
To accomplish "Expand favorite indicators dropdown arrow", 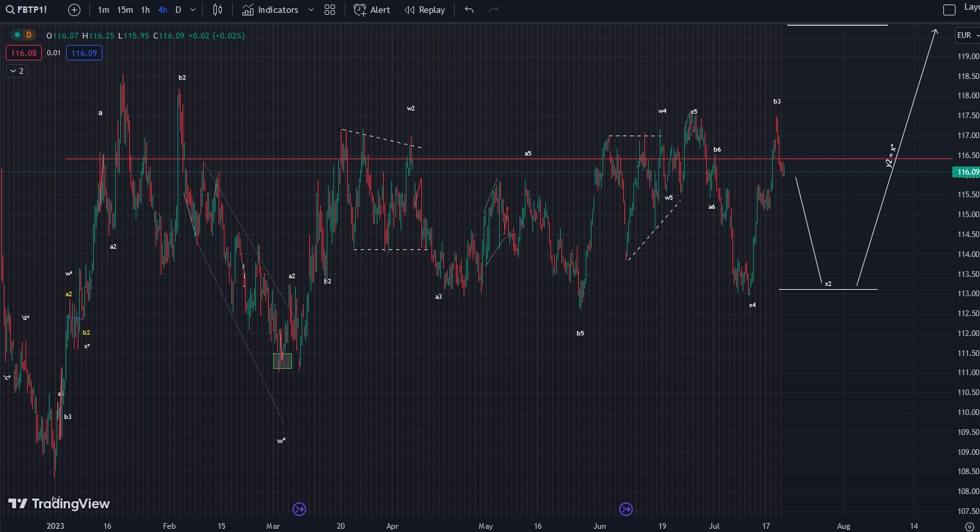I will (x=311, y=10).
